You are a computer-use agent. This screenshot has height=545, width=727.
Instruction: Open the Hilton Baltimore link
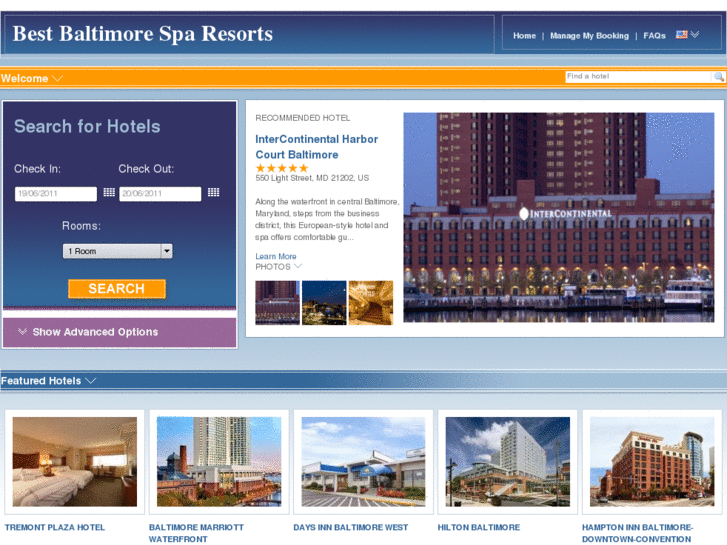(478, 527)
